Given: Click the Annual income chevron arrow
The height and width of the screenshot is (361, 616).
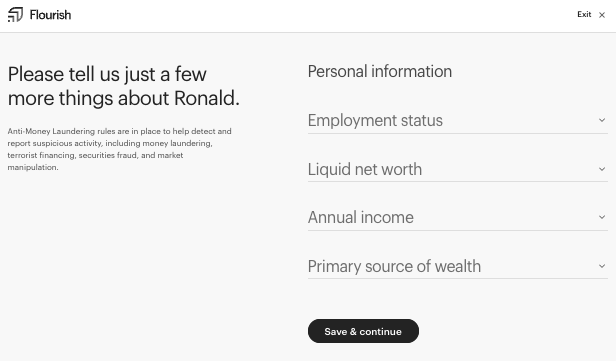Looking at the screenshot, I should pyautogui.click(x=602, y=217).
